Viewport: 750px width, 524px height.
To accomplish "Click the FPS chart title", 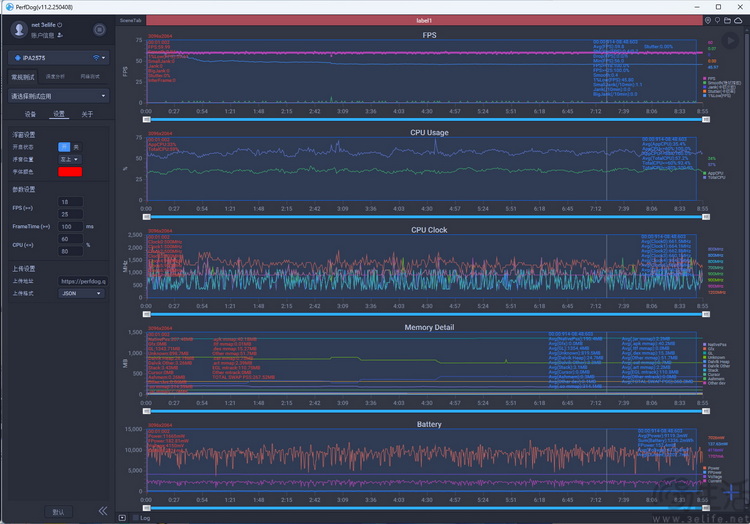I will [429, 35].
